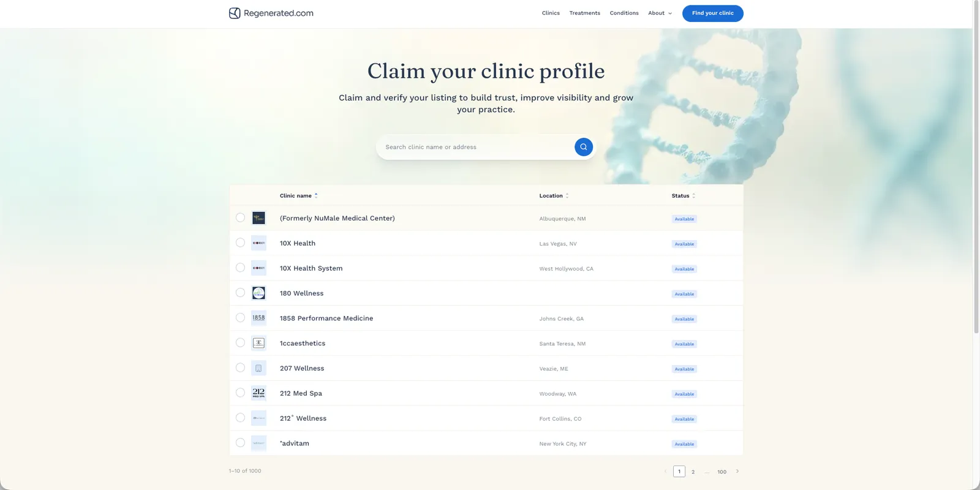The image size is (980, 490).
Task: Expand the About dropdown menu
Action: point(660,13)
